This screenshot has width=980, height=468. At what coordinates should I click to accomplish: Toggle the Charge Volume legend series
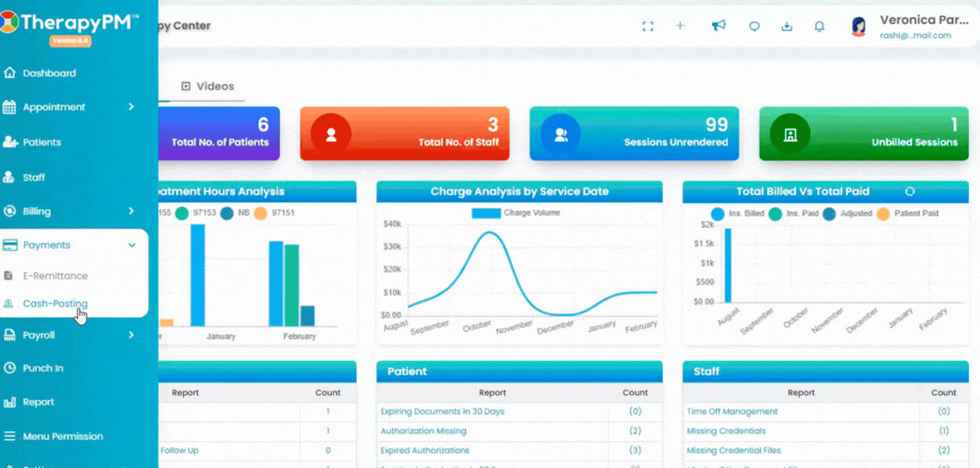click(516, 212)
